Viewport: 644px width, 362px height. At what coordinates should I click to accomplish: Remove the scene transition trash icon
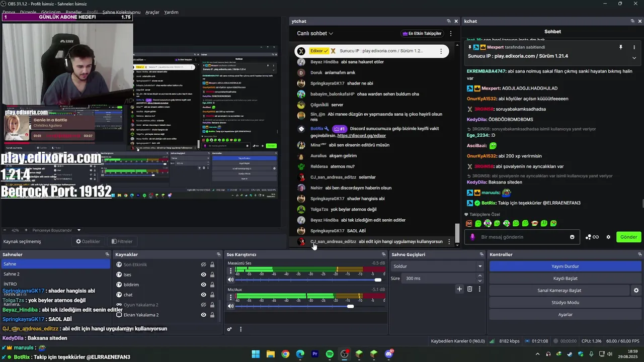(x=470, y=289)
